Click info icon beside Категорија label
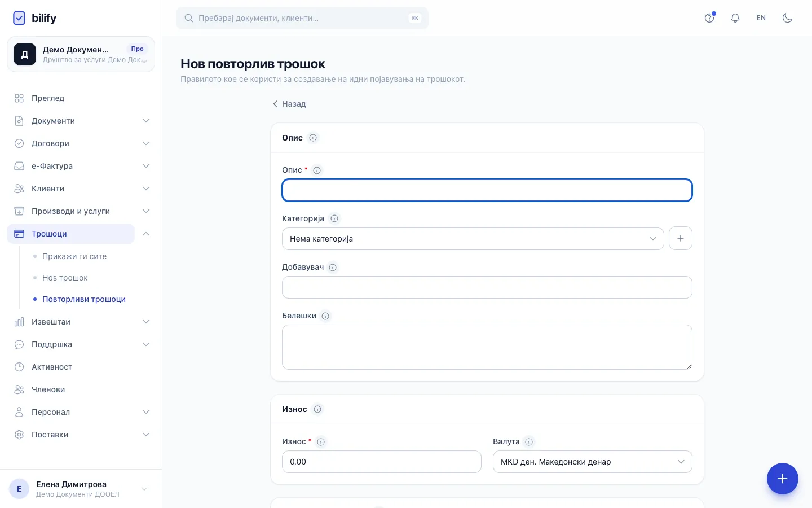 coord(334,218)
